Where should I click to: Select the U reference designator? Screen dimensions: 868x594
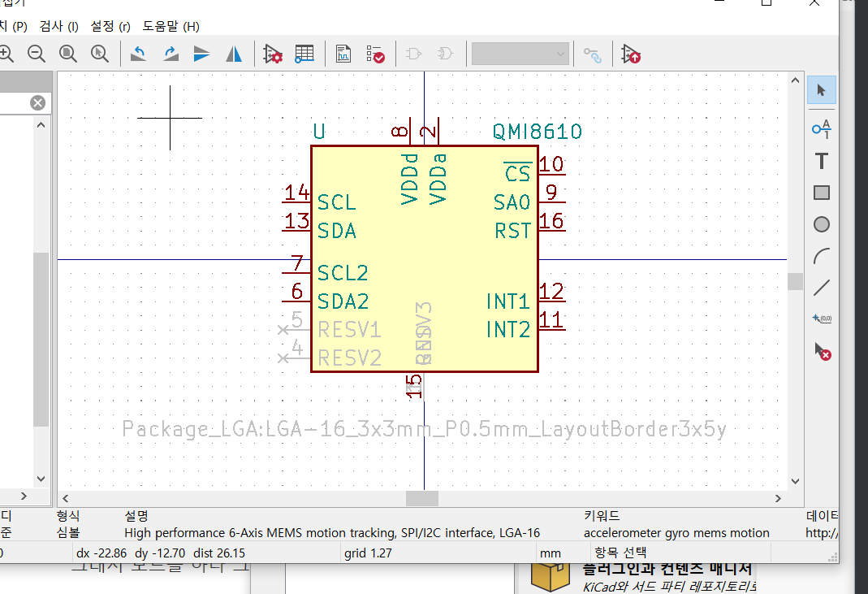coord(319,132)
